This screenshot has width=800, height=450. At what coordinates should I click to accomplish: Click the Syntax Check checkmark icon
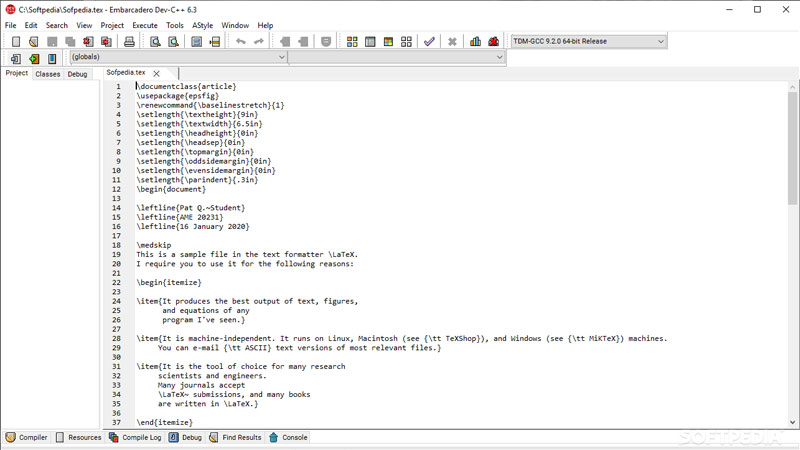pyautogui.click(x=429, y=42)
